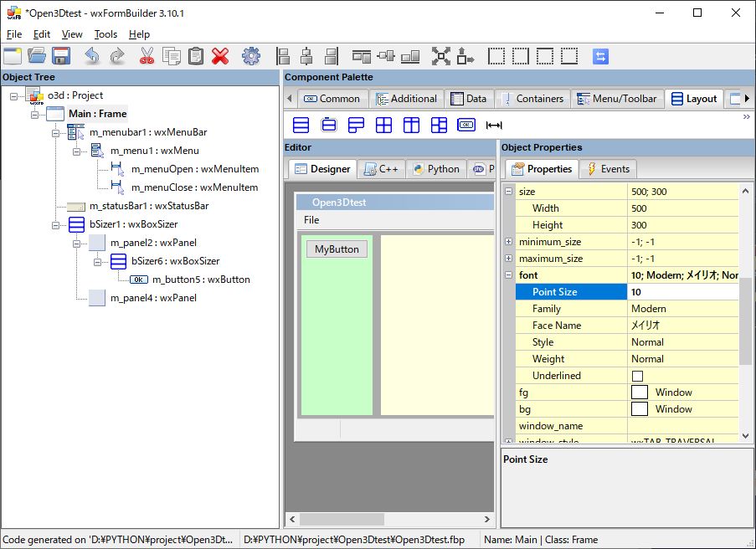Click properties scrollbar down arrow
The width and height of the screenshot is (756, 549).
[x=745, y=436]
